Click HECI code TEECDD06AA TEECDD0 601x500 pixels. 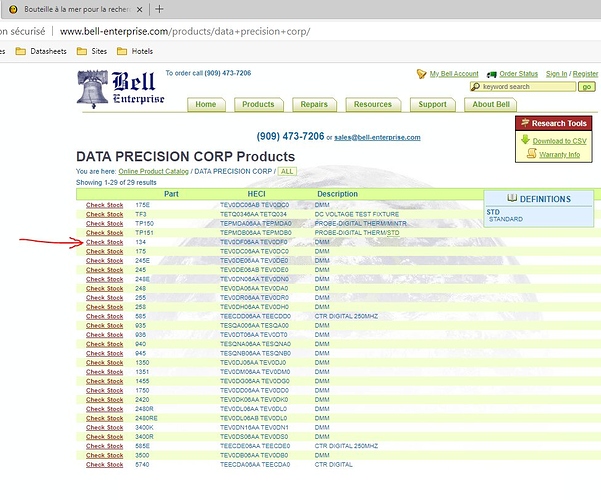click(x=255, y=316)
